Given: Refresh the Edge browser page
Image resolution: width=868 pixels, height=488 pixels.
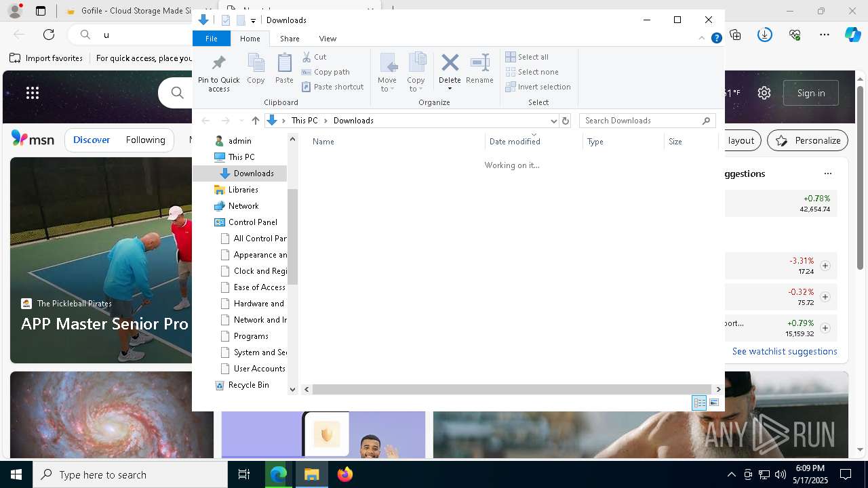Looking at the screenshot, I should click(49, 35).
